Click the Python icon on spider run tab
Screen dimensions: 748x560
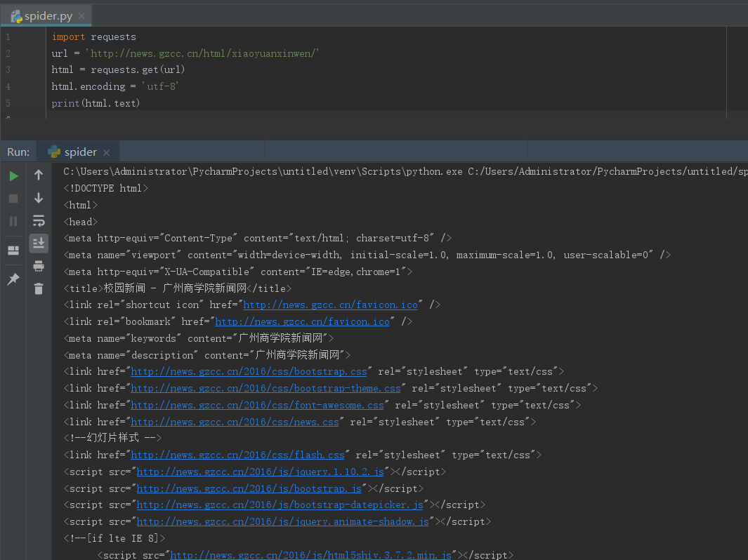[x=54, y=152]
